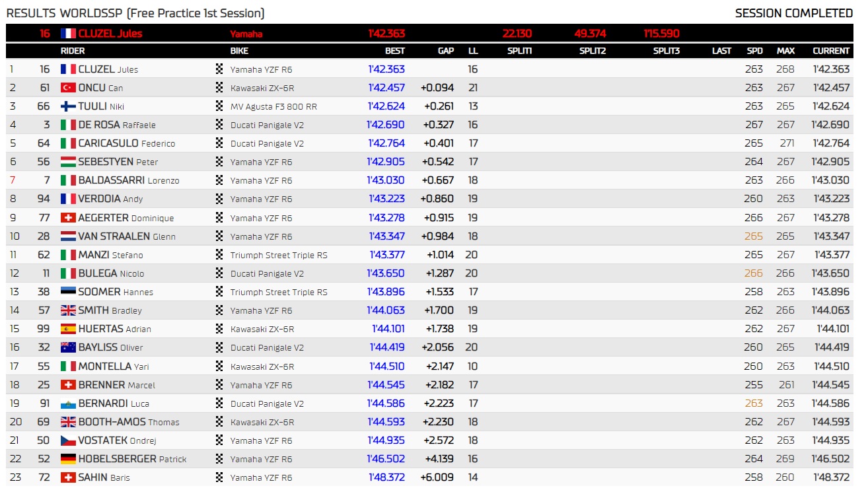Click the BEST column header
This screenshot has width=868, height=488.
395,51
